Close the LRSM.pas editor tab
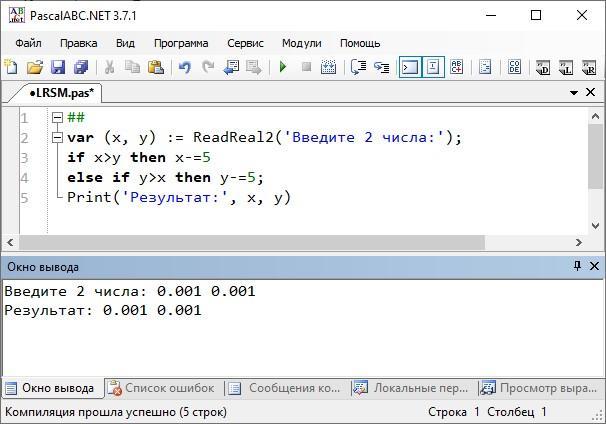Viewport: 606px width, 424px height. click(x=591, y=92)
